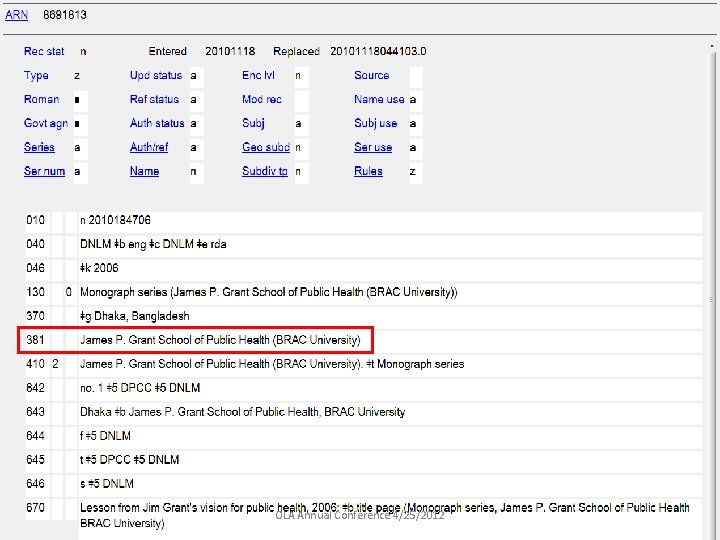Edit the Ref status value field

[x=197, y=100]
